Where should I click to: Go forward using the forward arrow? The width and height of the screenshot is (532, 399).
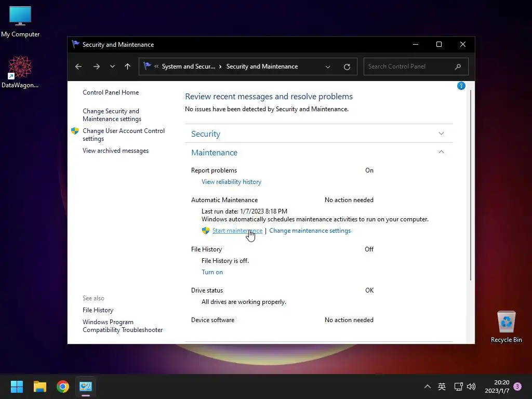pyautogui.click(x=96, y=66)
